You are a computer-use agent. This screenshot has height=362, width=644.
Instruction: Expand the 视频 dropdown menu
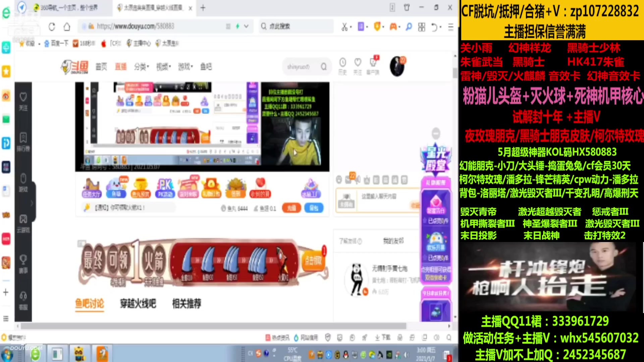click(164, 67)
